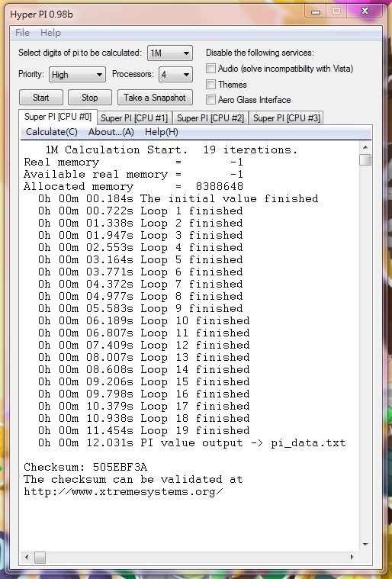Switch to Super PI [CPU #3] tab
Image resolution: width=392 pixels, height=579 pixels.
pyautogui.click(x=287, y=118)
